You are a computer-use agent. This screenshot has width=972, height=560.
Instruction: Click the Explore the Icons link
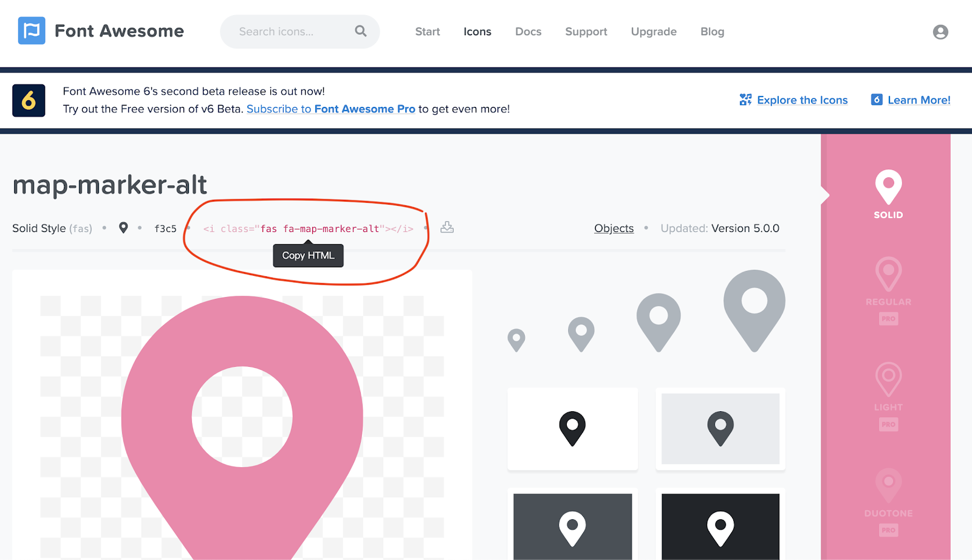[802, 100]
